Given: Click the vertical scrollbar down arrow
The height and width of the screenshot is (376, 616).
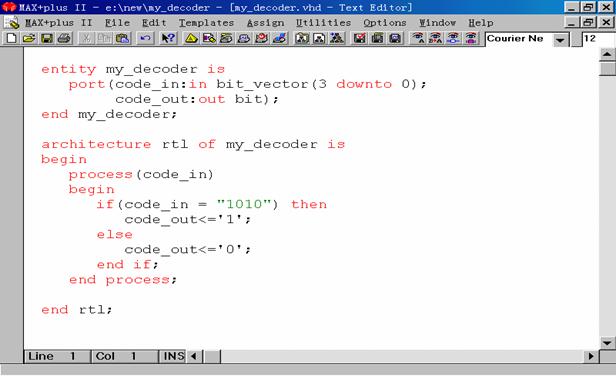Looking at the screenshot, I should [607, 343].
